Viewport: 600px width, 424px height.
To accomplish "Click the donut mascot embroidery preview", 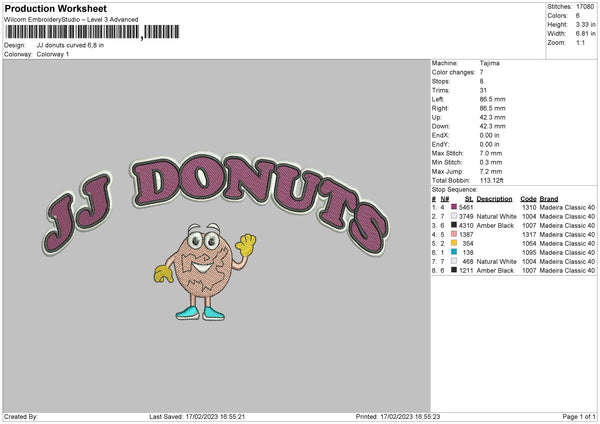I will [205, 272].
